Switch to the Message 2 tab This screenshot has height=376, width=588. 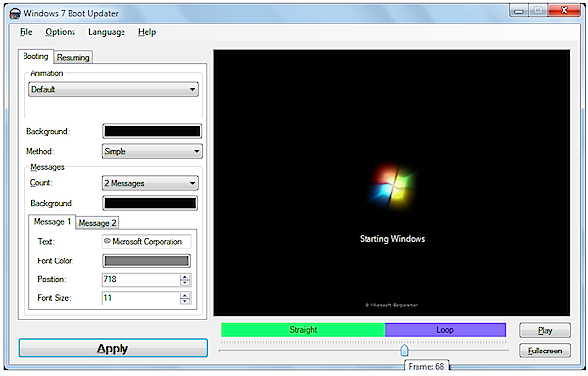click(x=97, y=223)
